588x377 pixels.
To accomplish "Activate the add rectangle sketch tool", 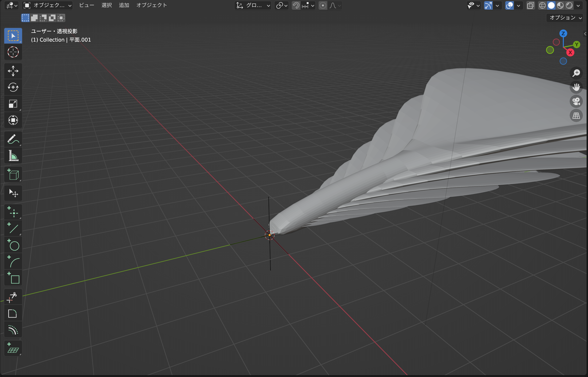I will [x=13, y=278].
